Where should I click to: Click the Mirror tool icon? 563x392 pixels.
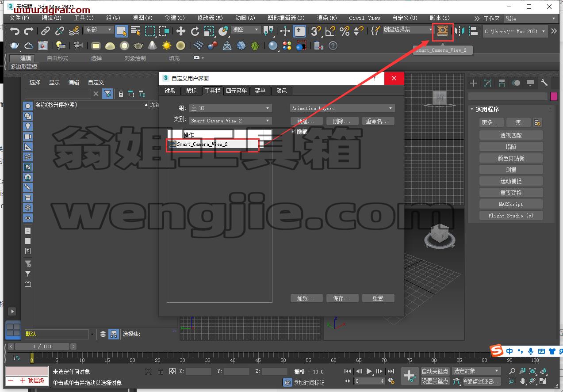[x=460, y=31]
